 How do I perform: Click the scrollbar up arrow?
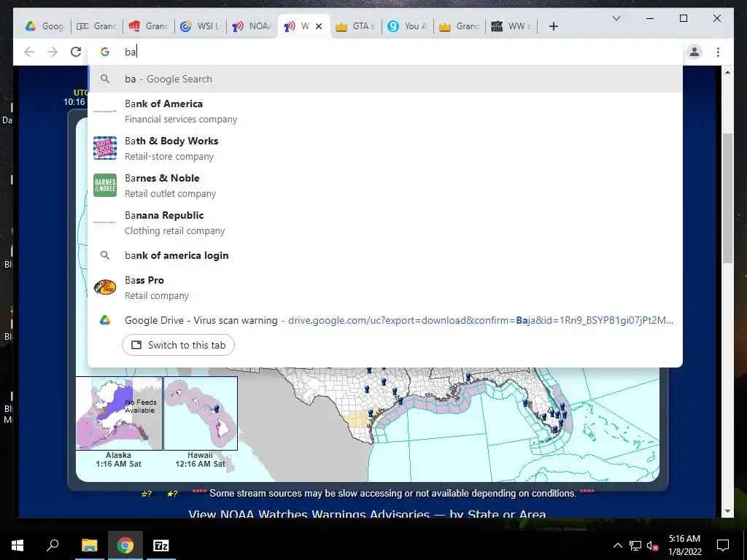click(x=727, y=72)
